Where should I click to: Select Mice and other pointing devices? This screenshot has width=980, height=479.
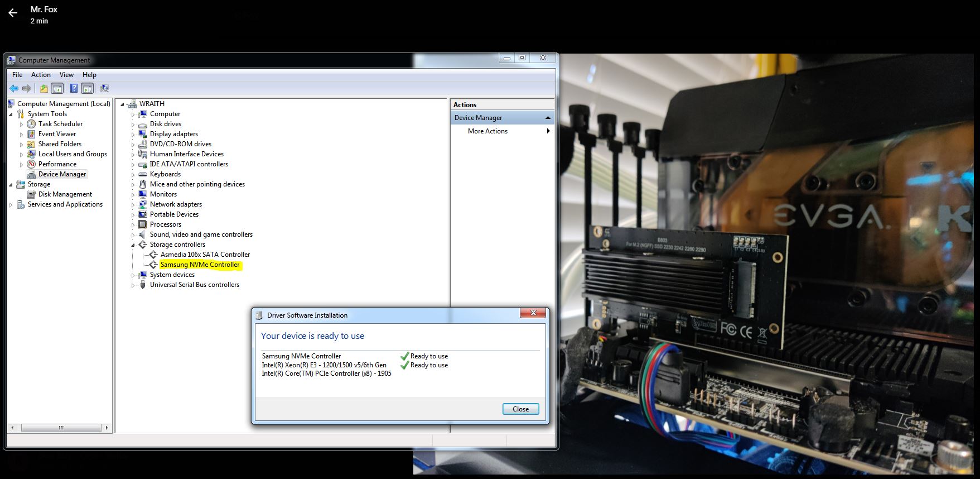197,184
